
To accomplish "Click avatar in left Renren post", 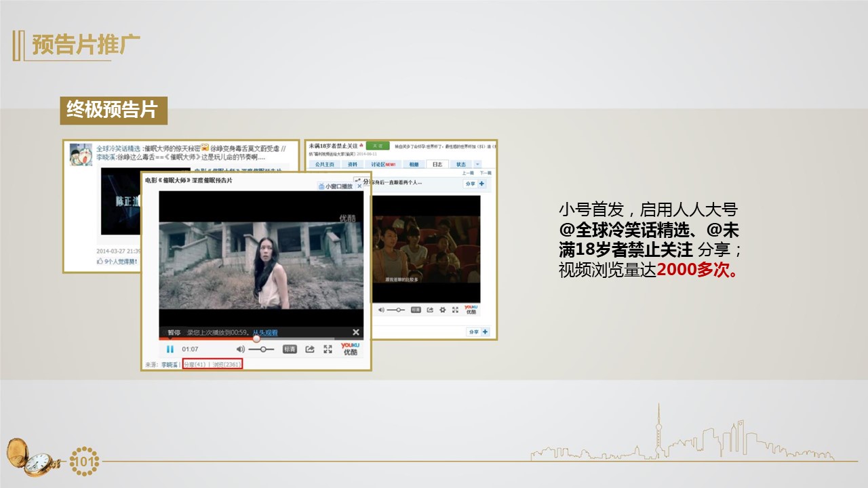I will 81,155.
